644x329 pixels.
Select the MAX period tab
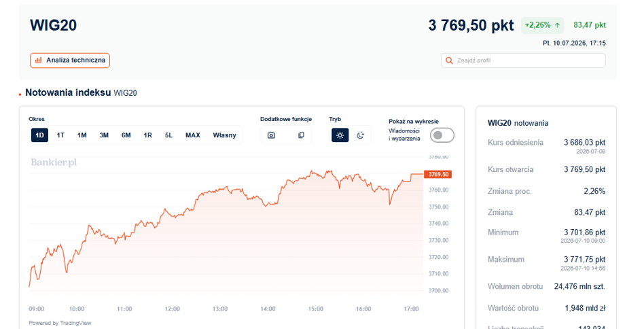coord(193,135)
